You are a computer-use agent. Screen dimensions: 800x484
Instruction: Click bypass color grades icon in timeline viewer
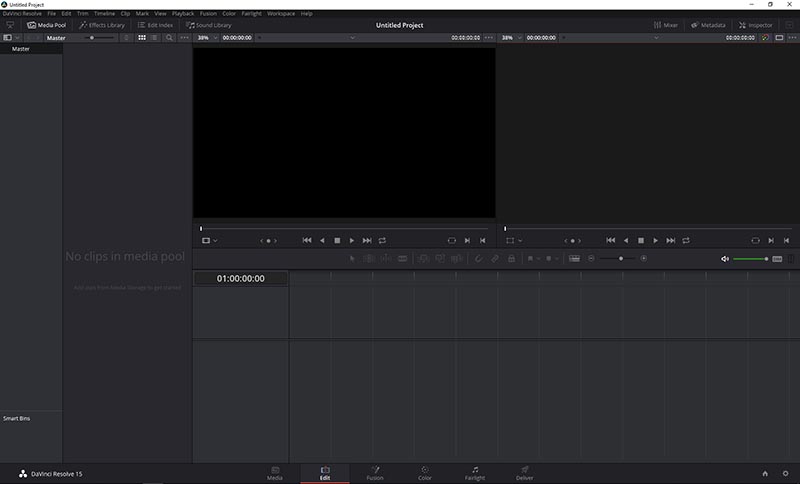tap(765, 38)
